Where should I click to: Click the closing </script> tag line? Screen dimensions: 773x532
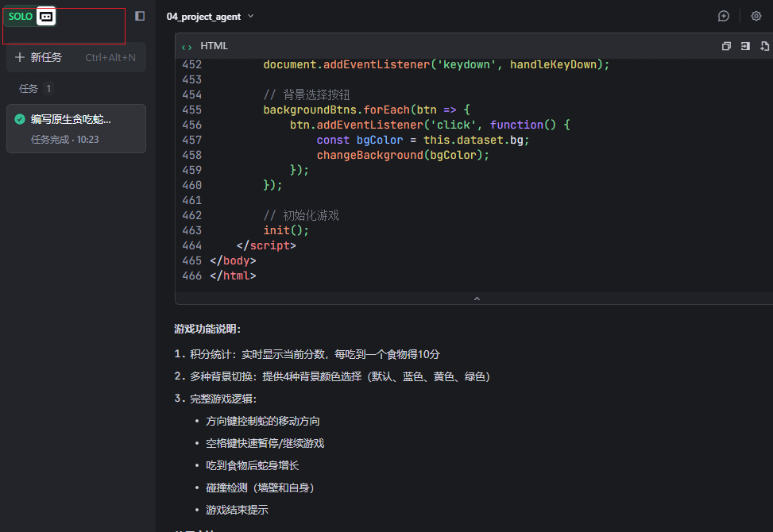point(266,245)
